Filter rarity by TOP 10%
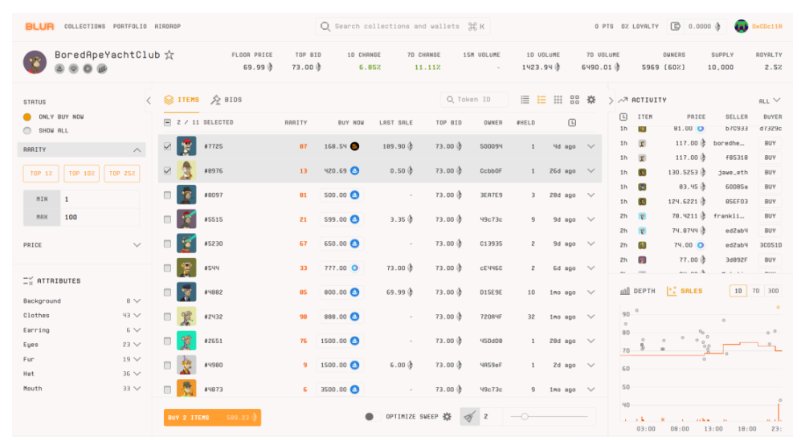Screen dimensions: 801x443 (x=82, y=174)
